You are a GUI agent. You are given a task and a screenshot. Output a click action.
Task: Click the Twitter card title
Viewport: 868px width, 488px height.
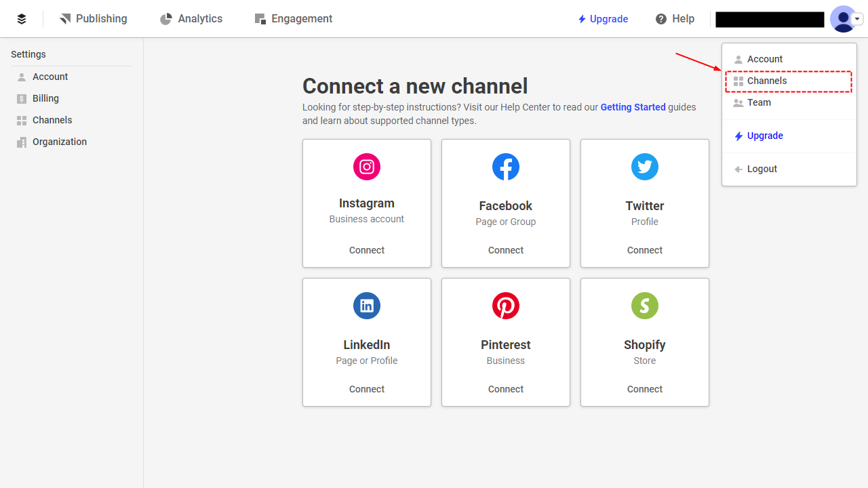coord(645,206)
